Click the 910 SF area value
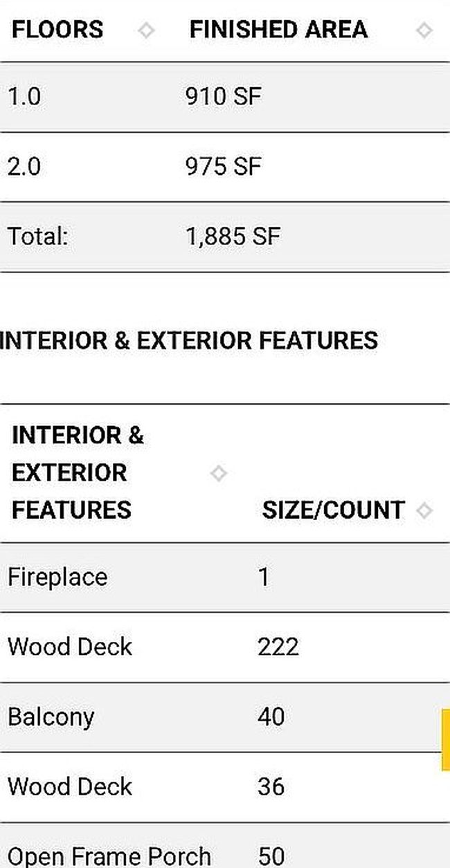 [x=223, y=97]
